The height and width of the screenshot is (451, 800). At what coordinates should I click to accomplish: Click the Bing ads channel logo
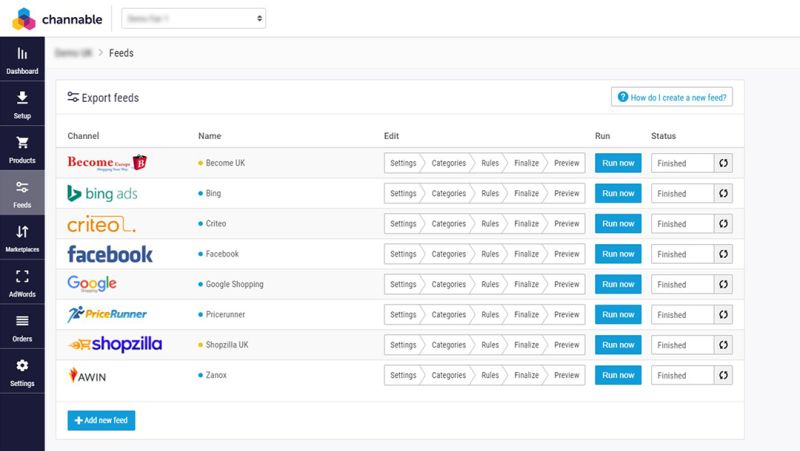(x=103, y=193)
